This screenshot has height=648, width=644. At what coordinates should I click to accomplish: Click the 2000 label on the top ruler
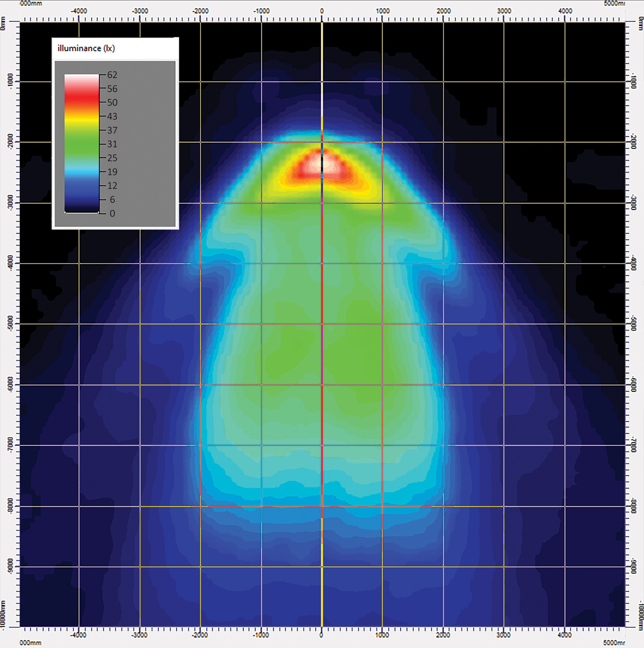444,11
